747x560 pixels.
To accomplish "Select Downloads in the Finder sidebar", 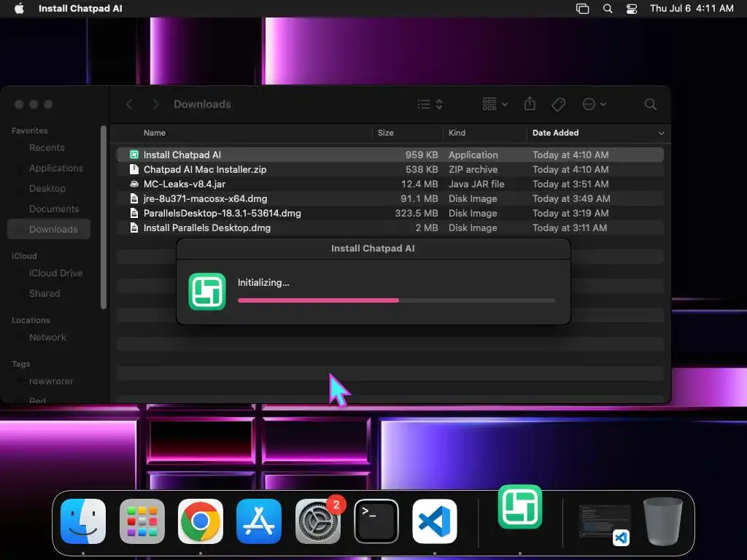I will [49, 230].
